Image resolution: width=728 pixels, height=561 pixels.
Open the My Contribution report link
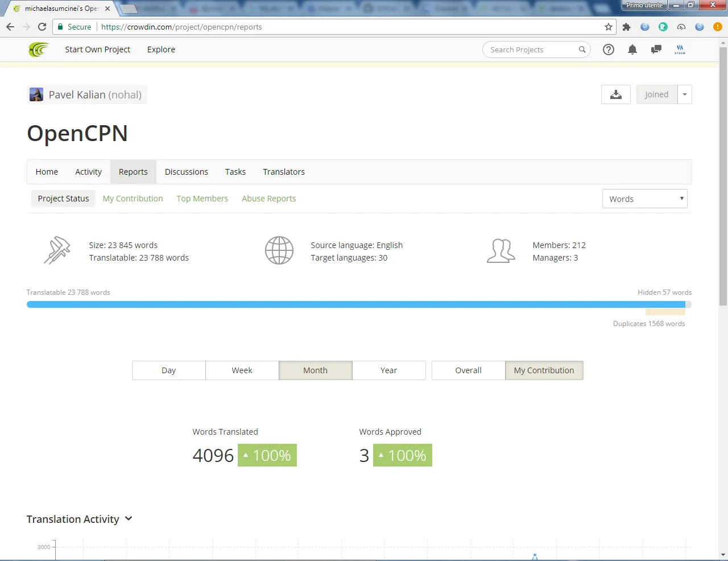[x=133, y=199]
